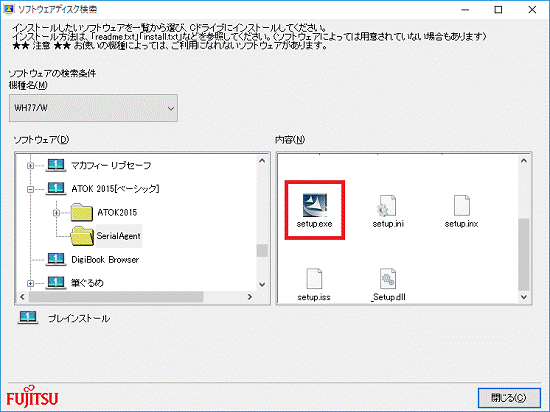The height and width of the screenshot is (412, 550).
Task: Click software tree scroll right arrow
Action: [x=250, y=297]
